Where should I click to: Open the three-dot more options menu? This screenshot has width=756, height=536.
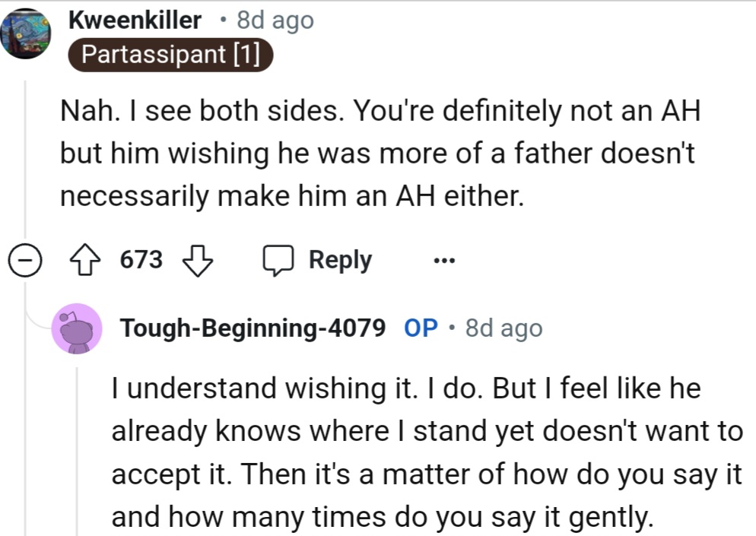[443, 261]
